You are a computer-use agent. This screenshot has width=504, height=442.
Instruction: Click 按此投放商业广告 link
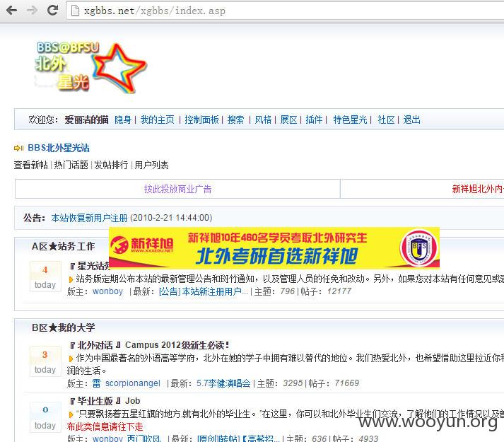[177, 189]
